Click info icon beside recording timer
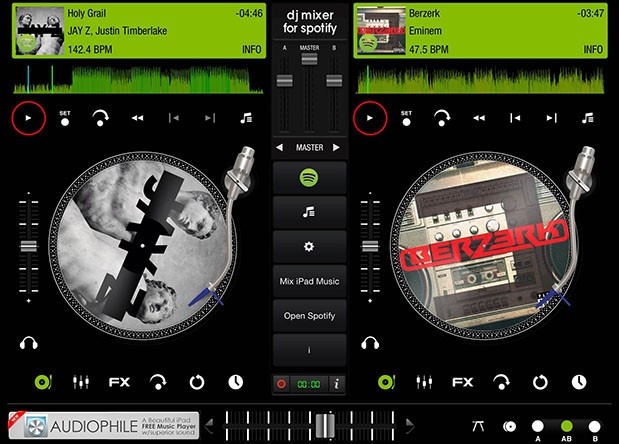 [337, 384]
